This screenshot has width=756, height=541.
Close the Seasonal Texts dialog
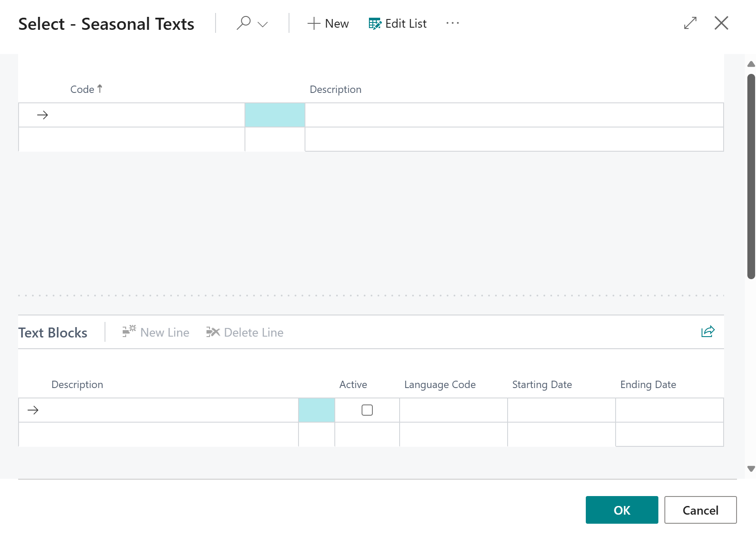pos(721,23)
